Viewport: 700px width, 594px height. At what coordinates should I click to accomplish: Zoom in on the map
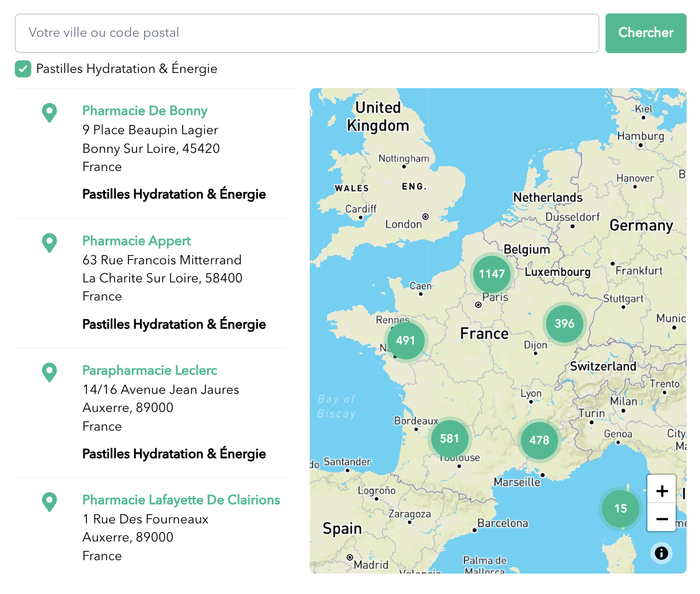661,491
